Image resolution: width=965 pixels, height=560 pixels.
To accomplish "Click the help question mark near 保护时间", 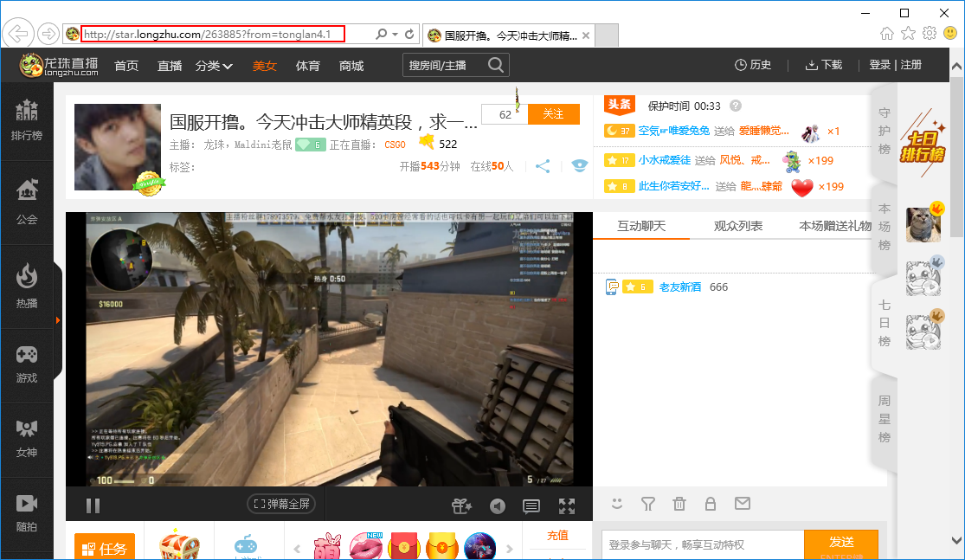I will (736, 106).
